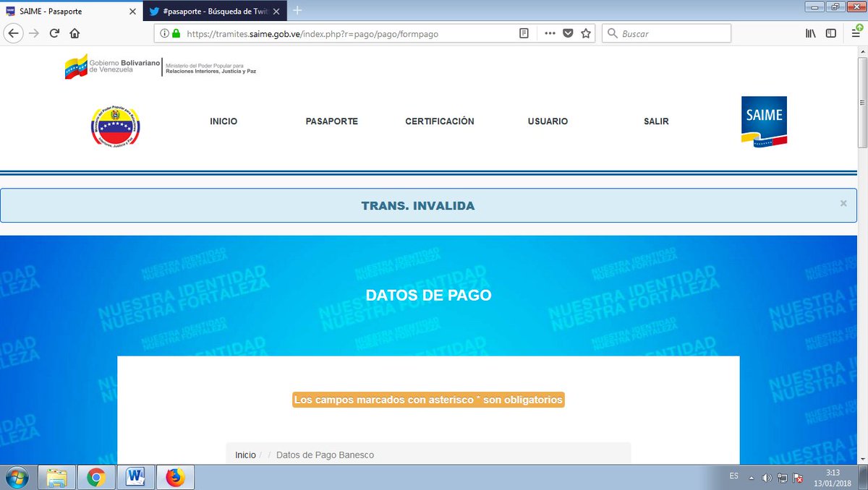The width and height of the screenshot is (868, 490).
Task: Focus the Buscar search box
Action: coord(666,33)
